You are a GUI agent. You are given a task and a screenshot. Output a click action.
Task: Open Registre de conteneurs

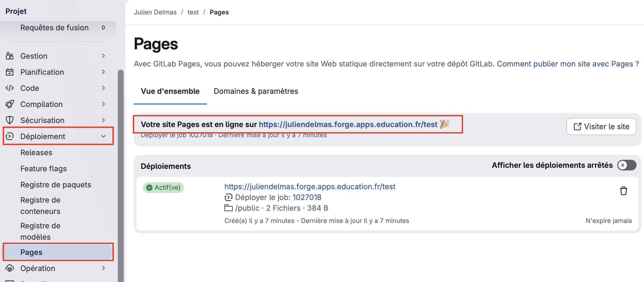[x=40, y=206]
